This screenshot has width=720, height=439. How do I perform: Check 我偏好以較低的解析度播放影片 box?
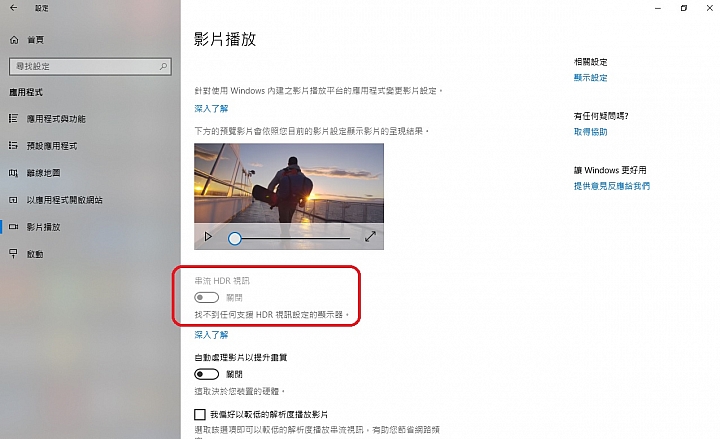(200, 415)
